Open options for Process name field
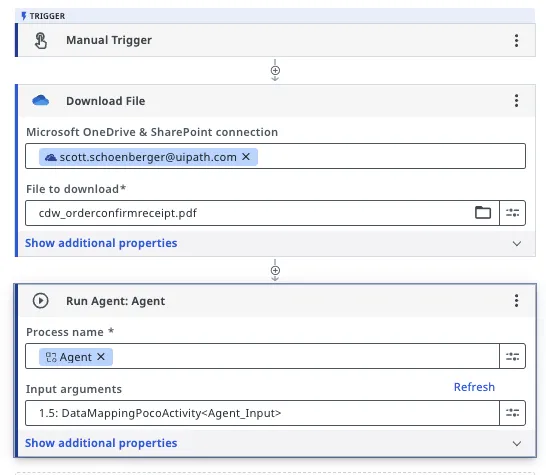Image resolution: width=546 pixels, height=475 pixels. point(513,356)
